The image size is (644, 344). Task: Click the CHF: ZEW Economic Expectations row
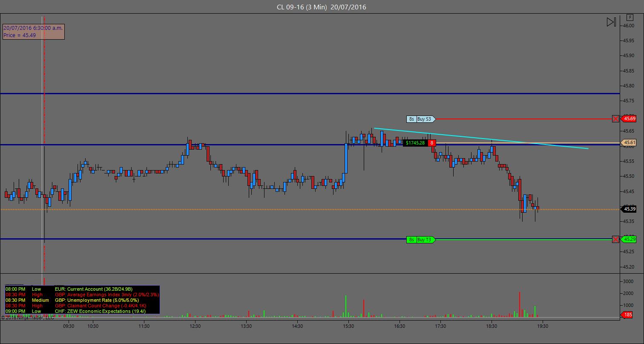click(82, 311)
